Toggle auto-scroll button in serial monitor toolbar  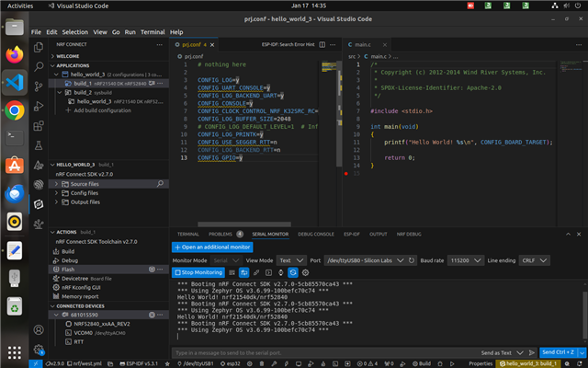(x=244, y=272)
